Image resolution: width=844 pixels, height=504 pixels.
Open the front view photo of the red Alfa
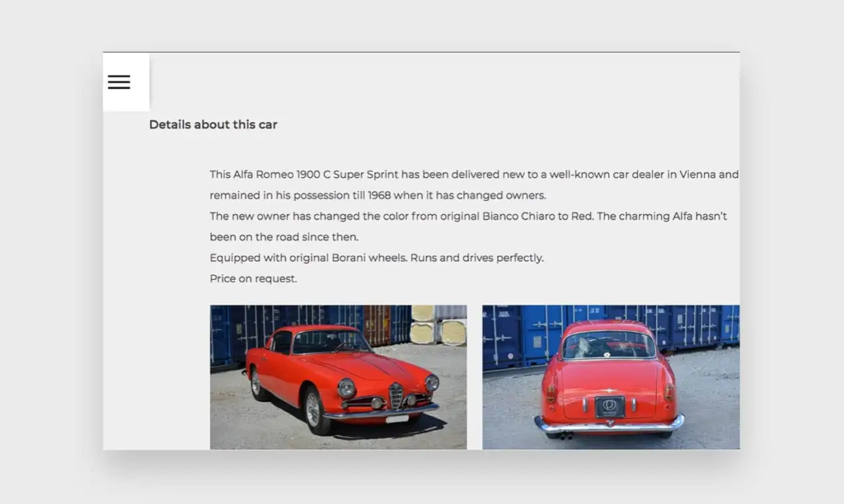338,377
